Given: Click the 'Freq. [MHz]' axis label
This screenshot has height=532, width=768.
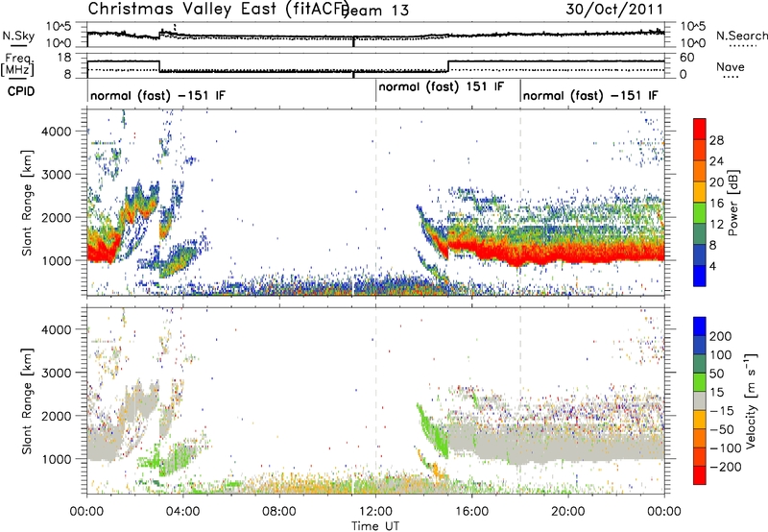Looking at the screenshot, I should click(18, 64).
